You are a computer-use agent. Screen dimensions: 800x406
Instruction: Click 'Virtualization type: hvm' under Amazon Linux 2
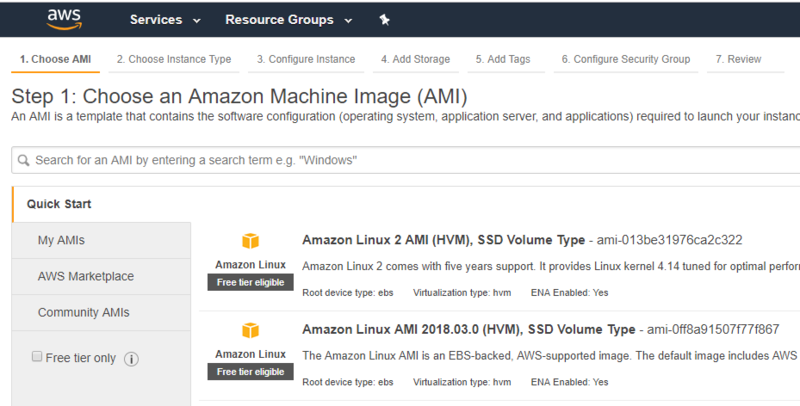[462, 293]
